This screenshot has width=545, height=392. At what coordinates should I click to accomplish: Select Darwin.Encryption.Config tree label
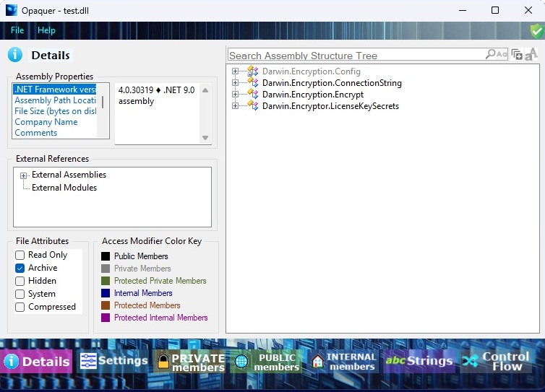click(x=311, y=71)
